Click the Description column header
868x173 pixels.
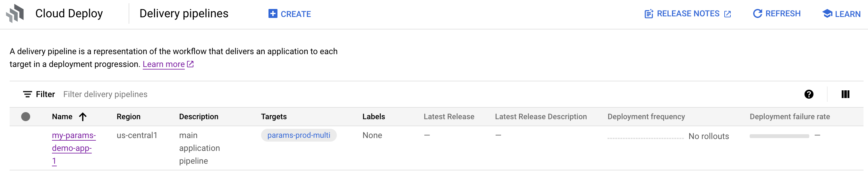tap(199, 117)
